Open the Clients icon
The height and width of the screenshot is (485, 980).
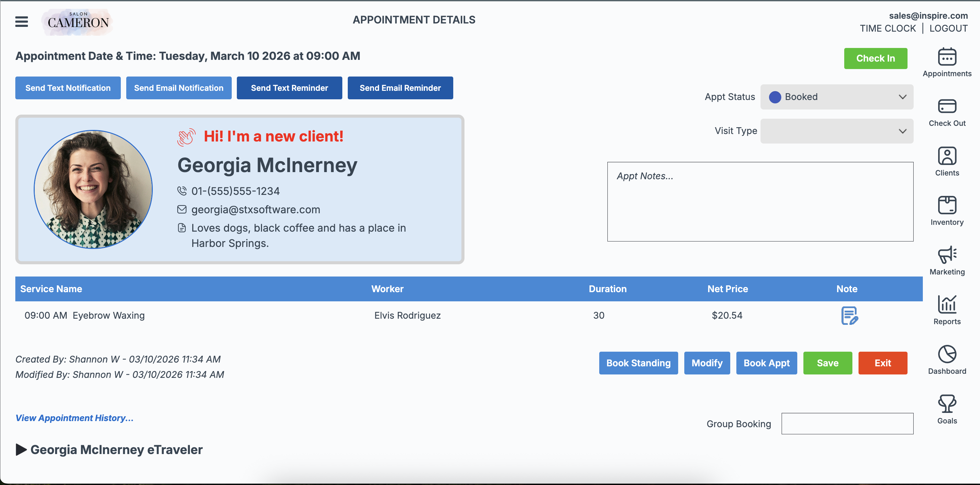tap(947, 156)
